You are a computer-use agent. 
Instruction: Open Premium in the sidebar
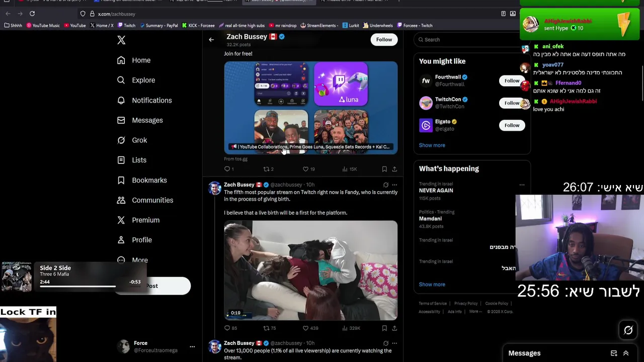[138, 220]
